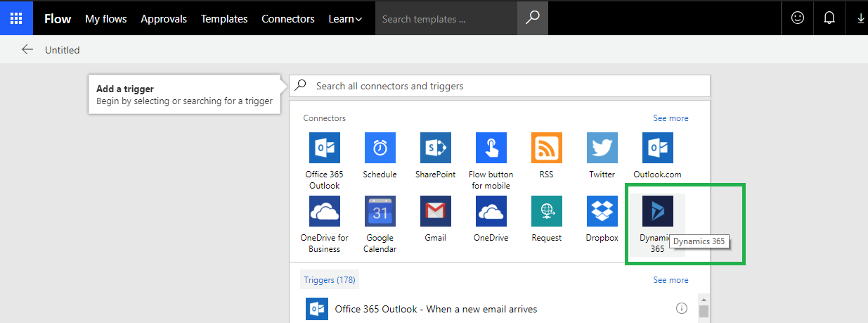Click the Flow brand link
This screenshot has width=868, height=323.
[58, 19]
